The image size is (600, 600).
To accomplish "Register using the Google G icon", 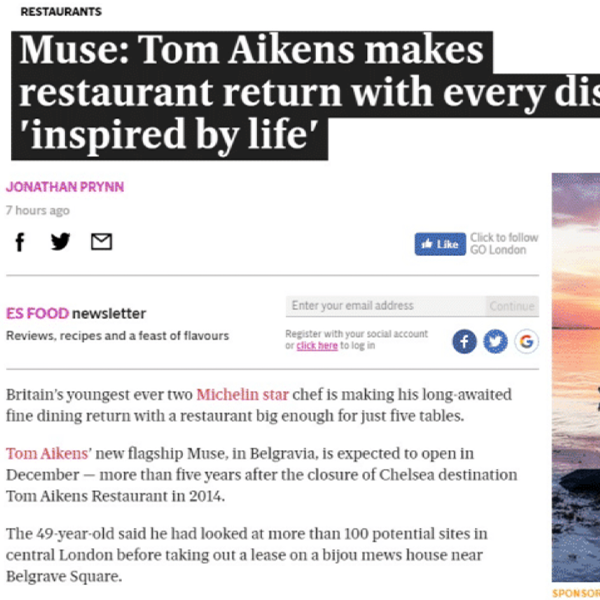I will click(526, 341).
